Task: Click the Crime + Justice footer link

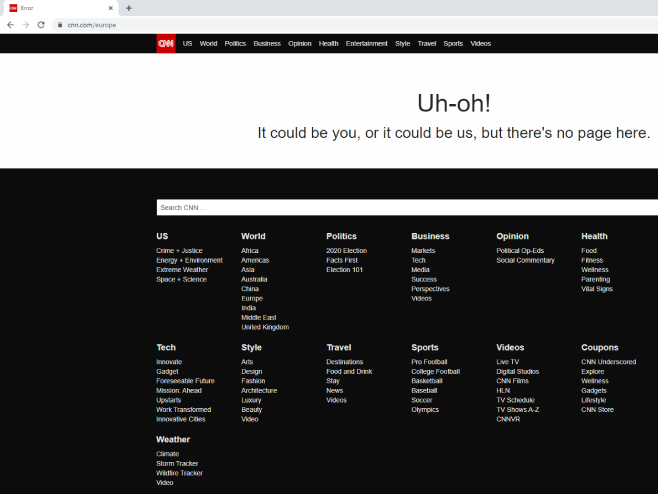Action: pos(179,251)
